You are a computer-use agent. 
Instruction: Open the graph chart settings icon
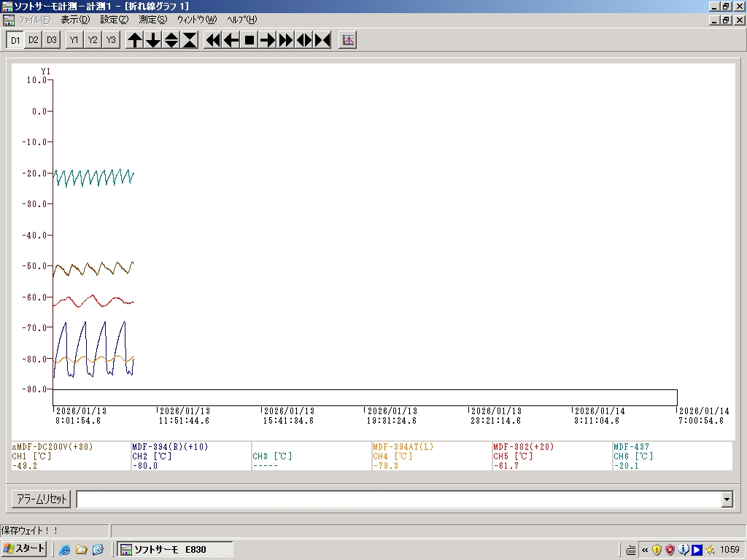[348, 40]
